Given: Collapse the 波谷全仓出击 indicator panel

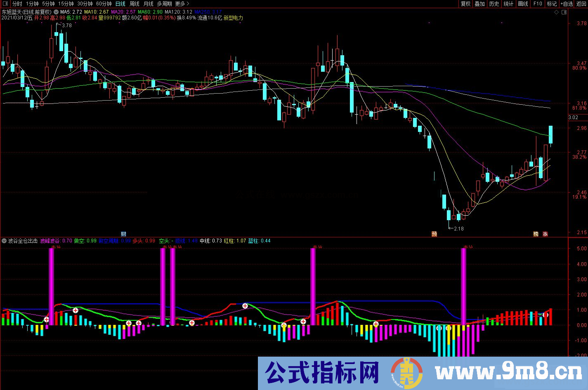Looking at the screenshot, I should point(4,240).
